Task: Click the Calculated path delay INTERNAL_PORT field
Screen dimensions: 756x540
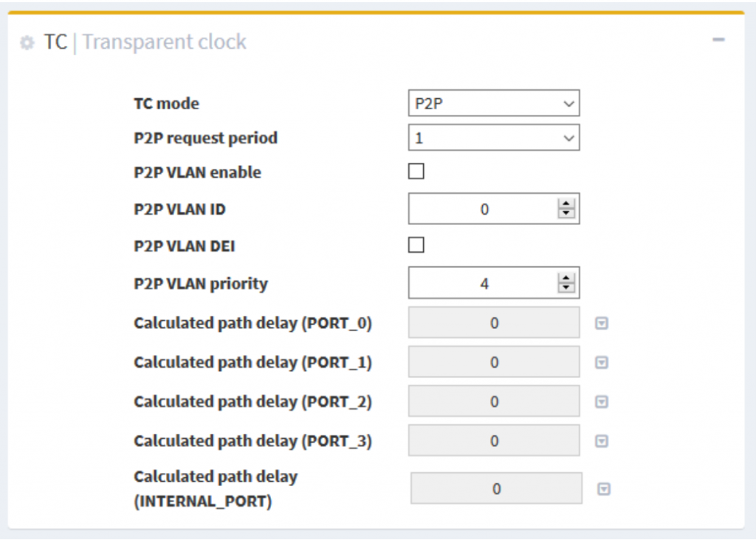Action: tap(495, 489)
